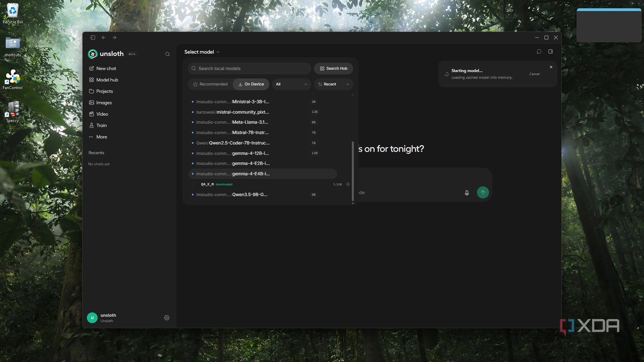This screenshot has width=644, height=362.
Task: Click the 3B badge on Ministral row
Action: (313, 102)
